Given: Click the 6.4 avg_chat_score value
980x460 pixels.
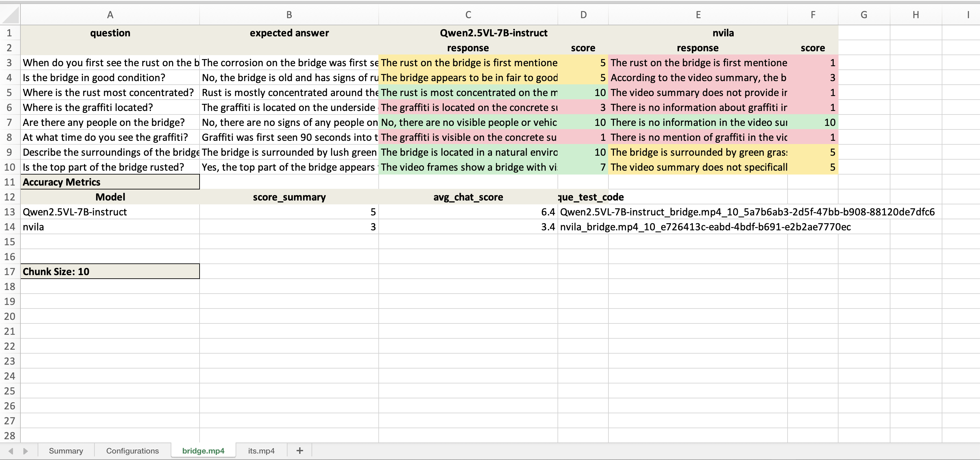Looking at the screenshot, I should [x=468, y=212].
